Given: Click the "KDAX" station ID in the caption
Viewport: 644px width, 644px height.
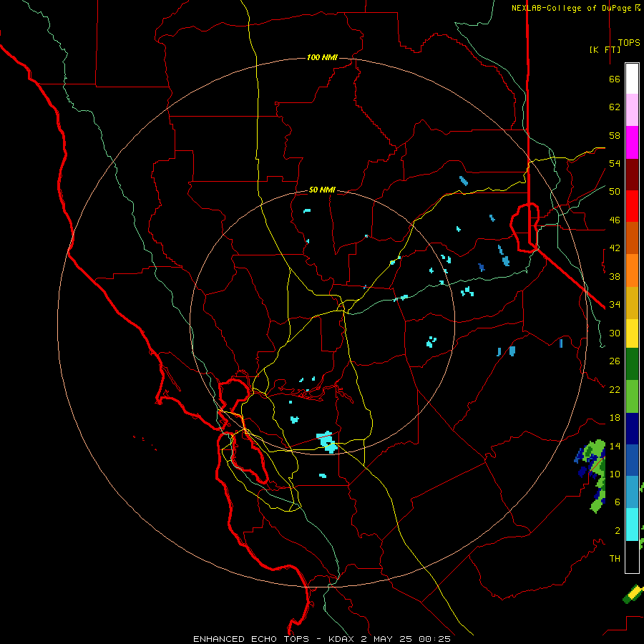Looking at the screenshot, I should [x=343, y=639].
